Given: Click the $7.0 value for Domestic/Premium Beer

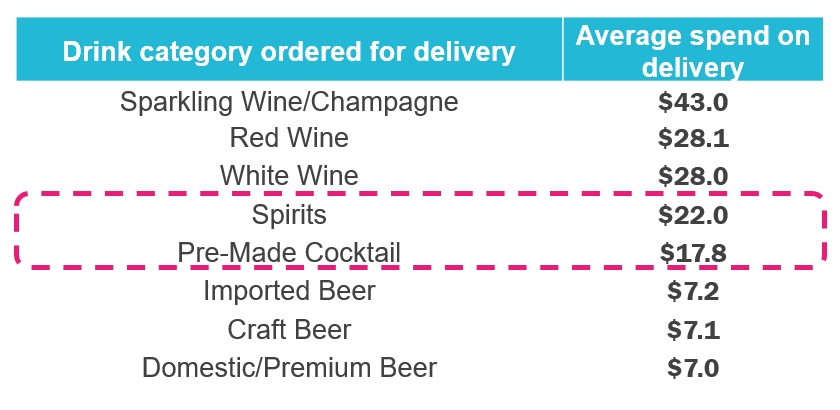Looking at the screenshot, I should click(693, 369).
